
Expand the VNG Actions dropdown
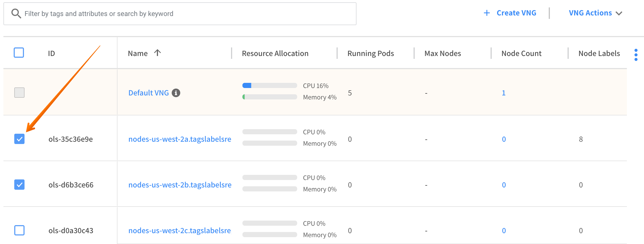(590, 13)
